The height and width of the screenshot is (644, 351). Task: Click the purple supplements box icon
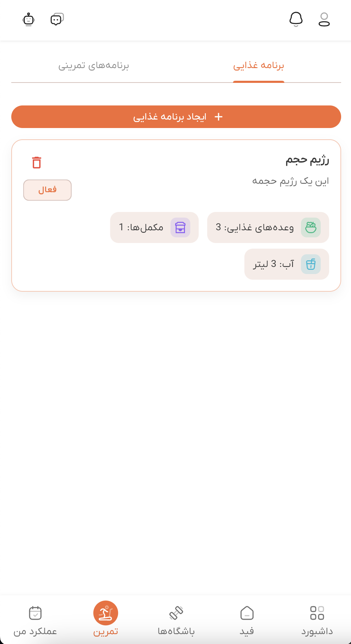(181, 227)
